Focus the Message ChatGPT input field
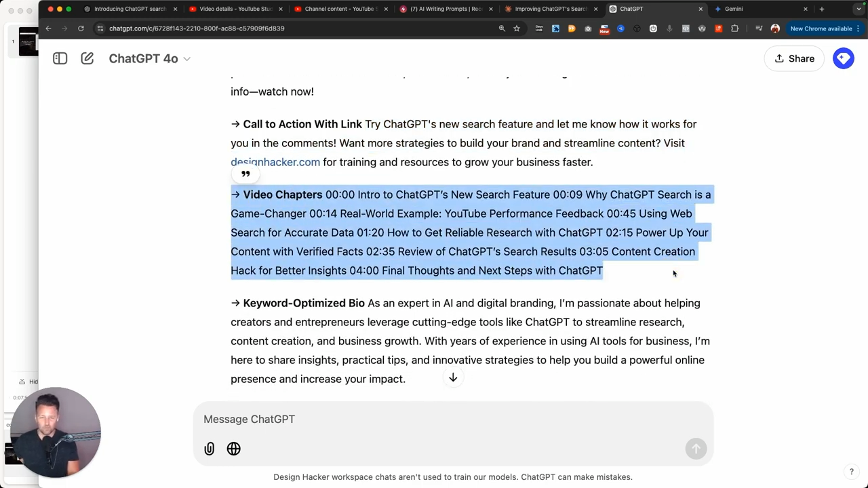The width and height of the screenshot is (868, 488). tap(448, 419)
